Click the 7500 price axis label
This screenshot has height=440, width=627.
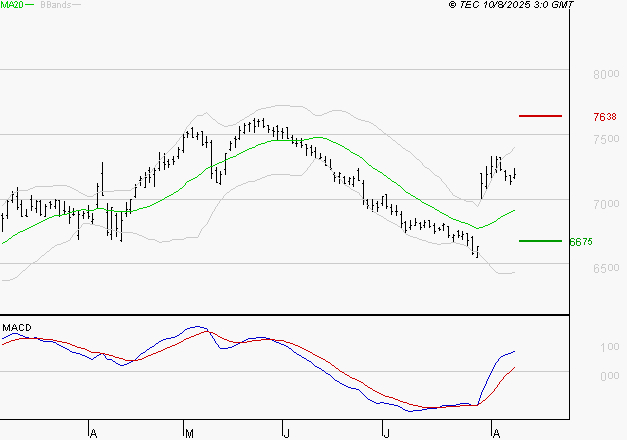606,139
